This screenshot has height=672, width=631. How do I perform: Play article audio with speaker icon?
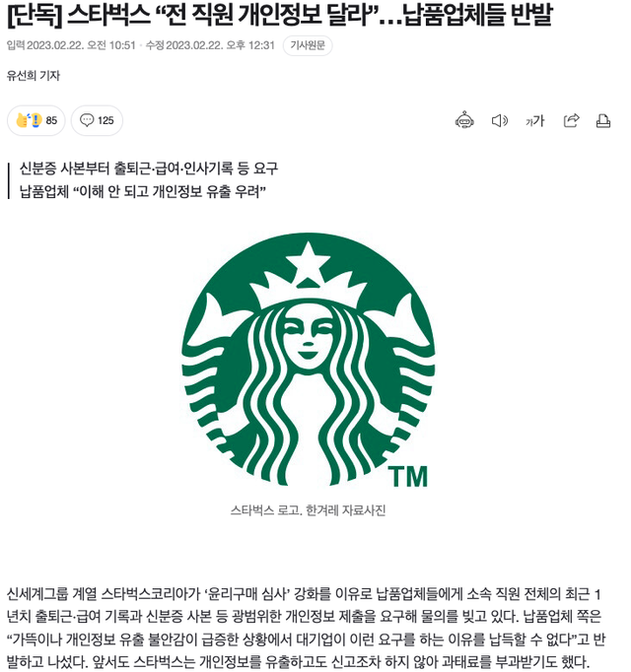pos(499,121)
